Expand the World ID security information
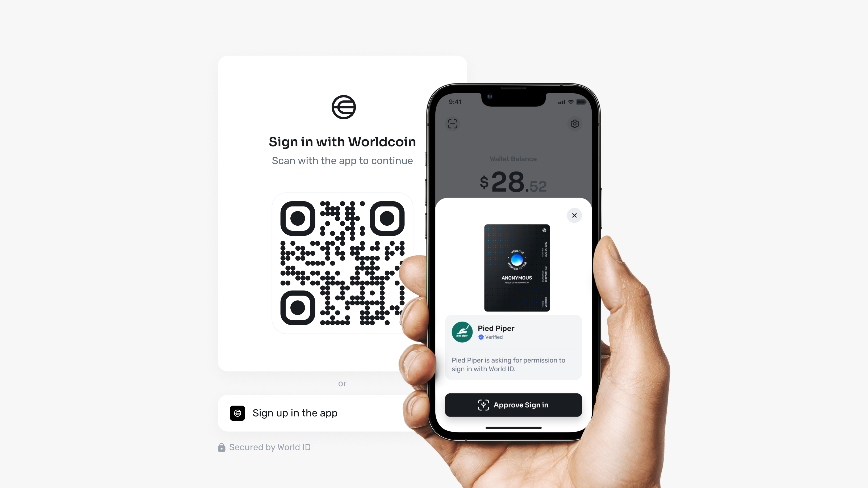 tap(265, 447)
